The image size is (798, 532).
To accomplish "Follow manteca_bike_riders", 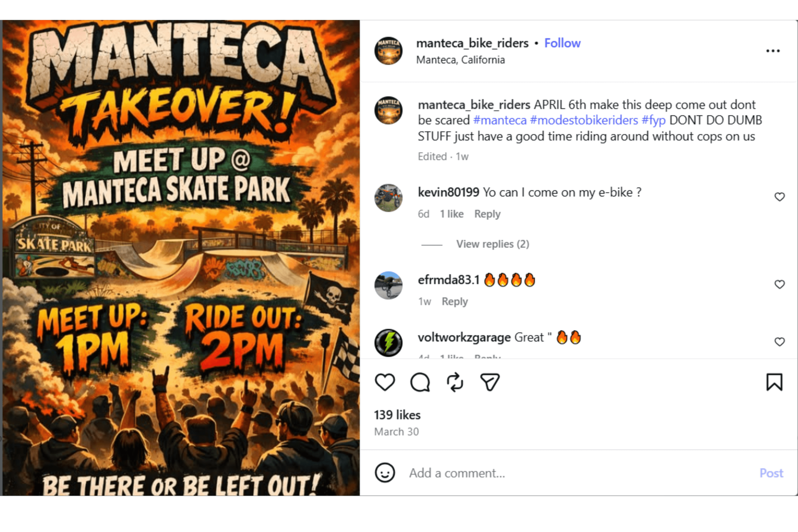I will 562,43.
